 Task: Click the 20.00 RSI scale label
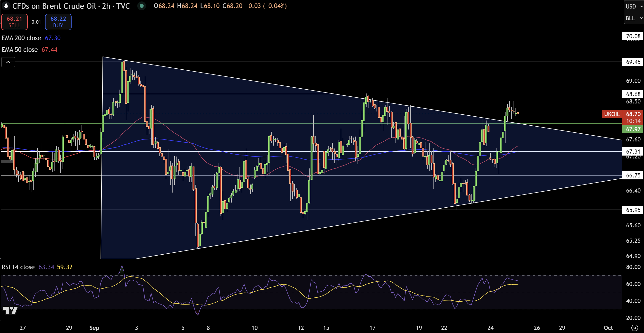(x=633, y=318)
